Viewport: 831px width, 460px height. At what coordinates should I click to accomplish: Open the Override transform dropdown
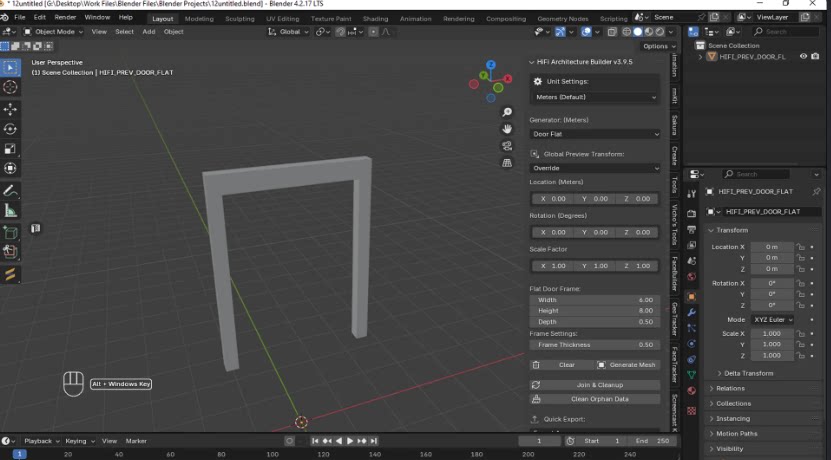click(x=595, y=168)
